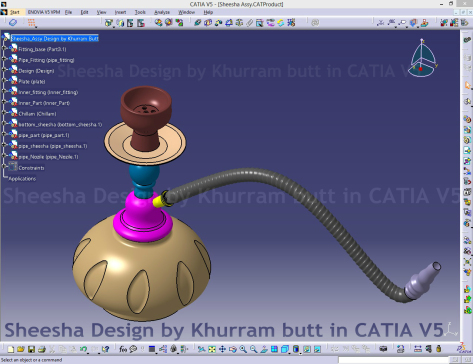Select pipe_part (pipe_part.1) in tree
This screenshot has width=473, height=364.
click(44, 135)
